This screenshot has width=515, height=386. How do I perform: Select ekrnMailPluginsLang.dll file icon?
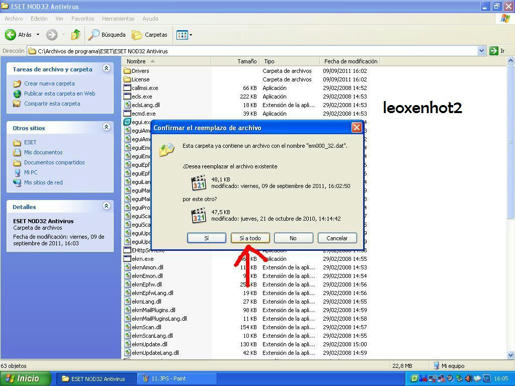point(127,319)
